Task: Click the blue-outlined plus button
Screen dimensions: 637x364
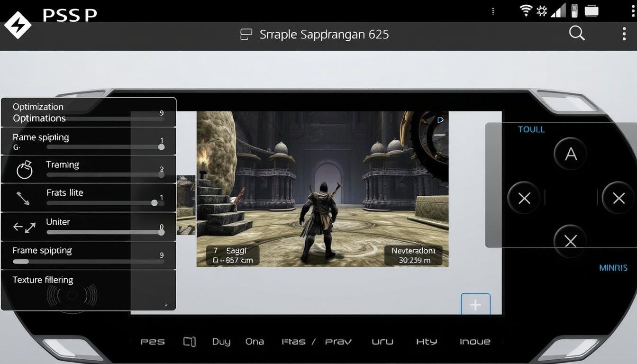Action: click(x=475, y=304)
